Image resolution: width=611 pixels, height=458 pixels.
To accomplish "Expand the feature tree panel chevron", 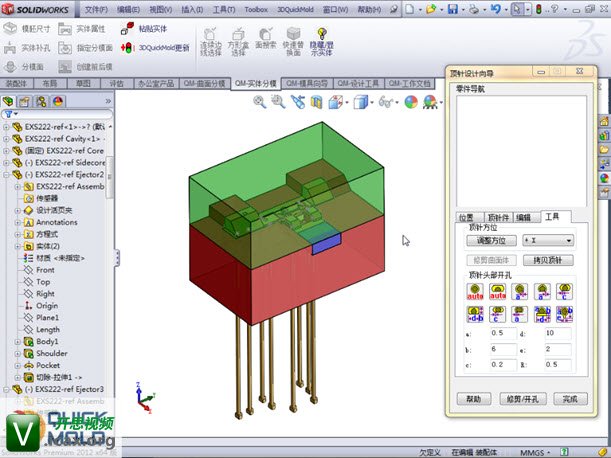I will pyautogui.click(x=108, y=101).
